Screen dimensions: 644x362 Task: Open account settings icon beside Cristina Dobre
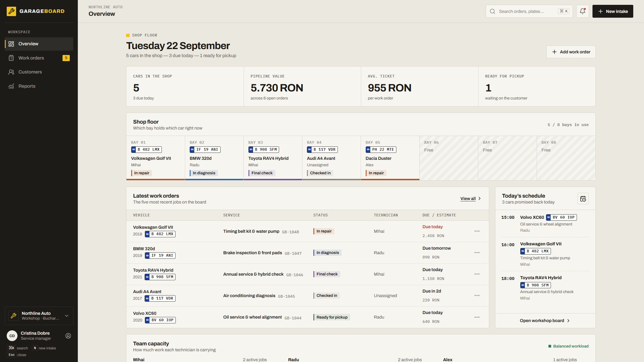tap(68, 336)
